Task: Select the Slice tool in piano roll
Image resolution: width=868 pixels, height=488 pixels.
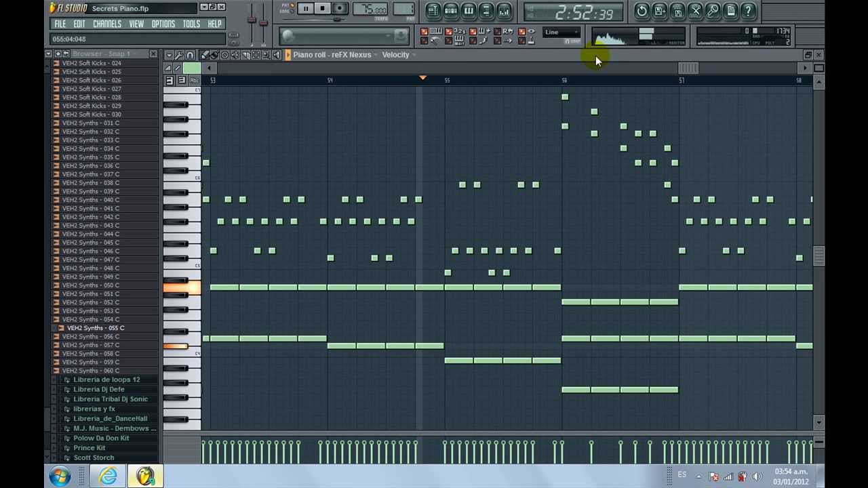Action: point(245,55)
